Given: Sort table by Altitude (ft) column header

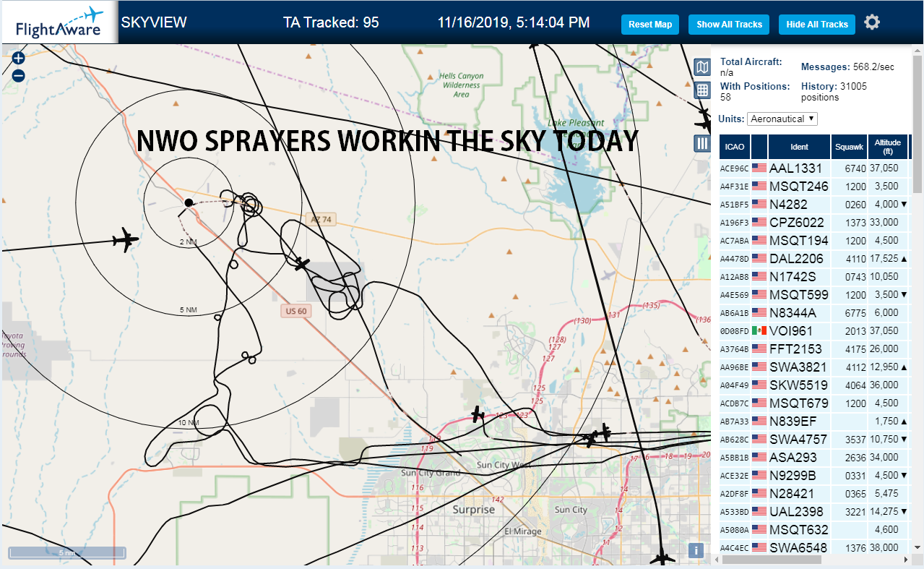Looking at the screenshot, I should [888, 147].
